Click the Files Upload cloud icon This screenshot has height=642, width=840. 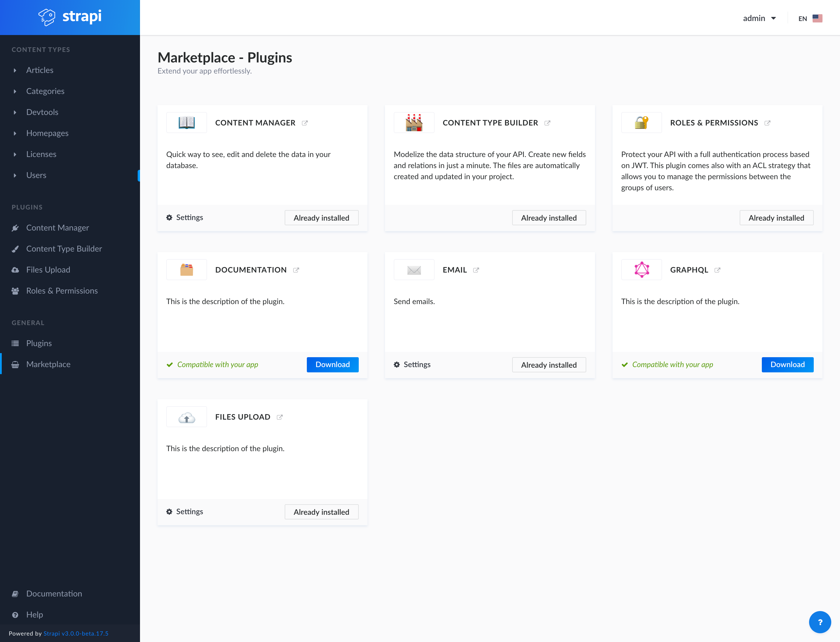187,418
